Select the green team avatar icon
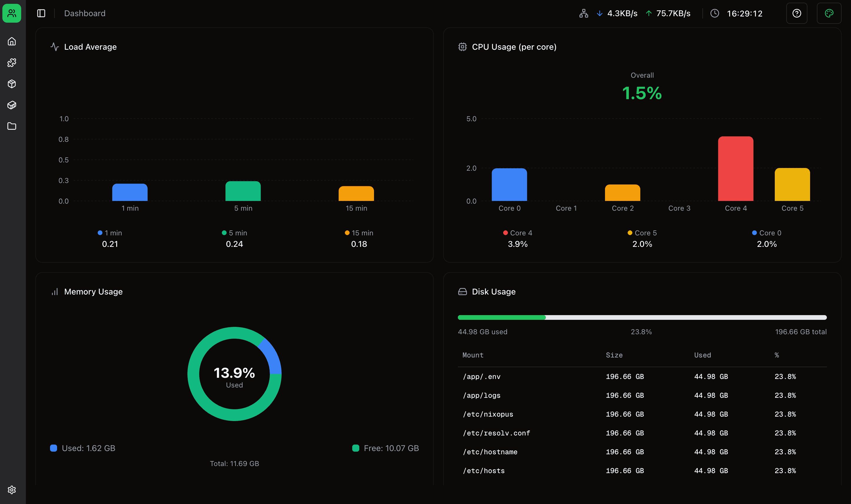Screen dimensions: 851x504 click(x=11, y=13)
